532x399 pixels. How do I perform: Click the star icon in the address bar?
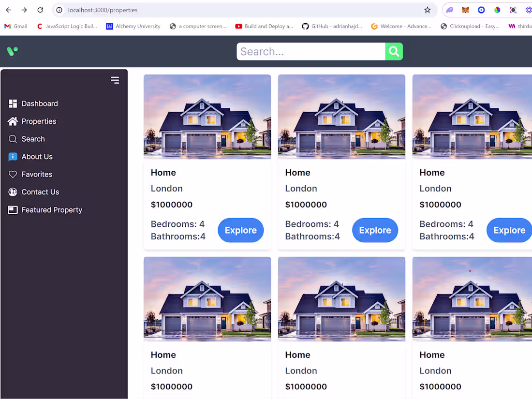coord(427,9)
